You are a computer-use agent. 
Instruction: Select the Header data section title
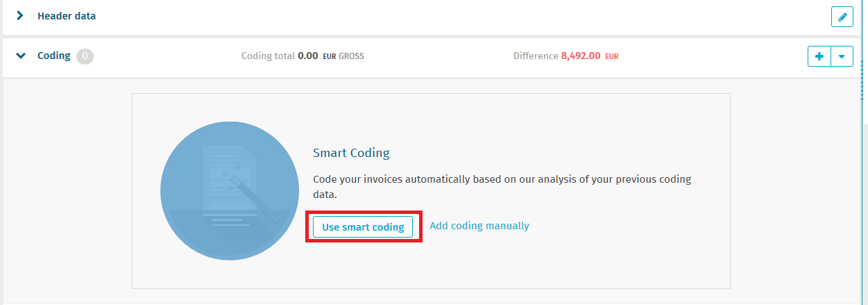(x=67, y=16)
